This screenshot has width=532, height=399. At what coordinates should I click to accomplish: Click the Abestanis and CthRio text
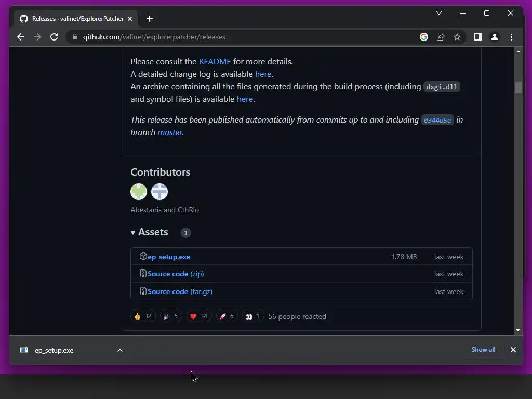[165, 210]
